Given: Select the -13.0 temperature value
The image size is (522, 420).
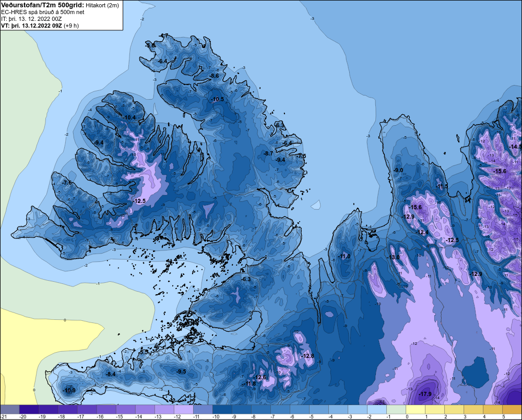Looking at the screenshot, I should (393, 257).
